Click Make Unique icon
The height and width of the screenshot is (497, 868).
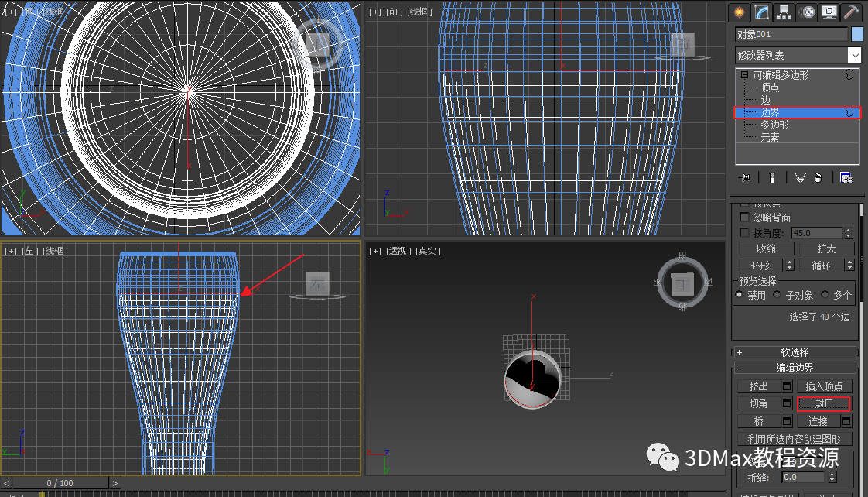click(x=800, y=178)
